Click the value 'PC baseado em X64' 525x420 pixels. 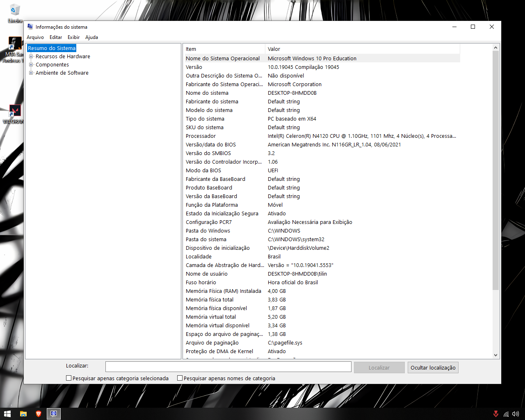point(292,119)
